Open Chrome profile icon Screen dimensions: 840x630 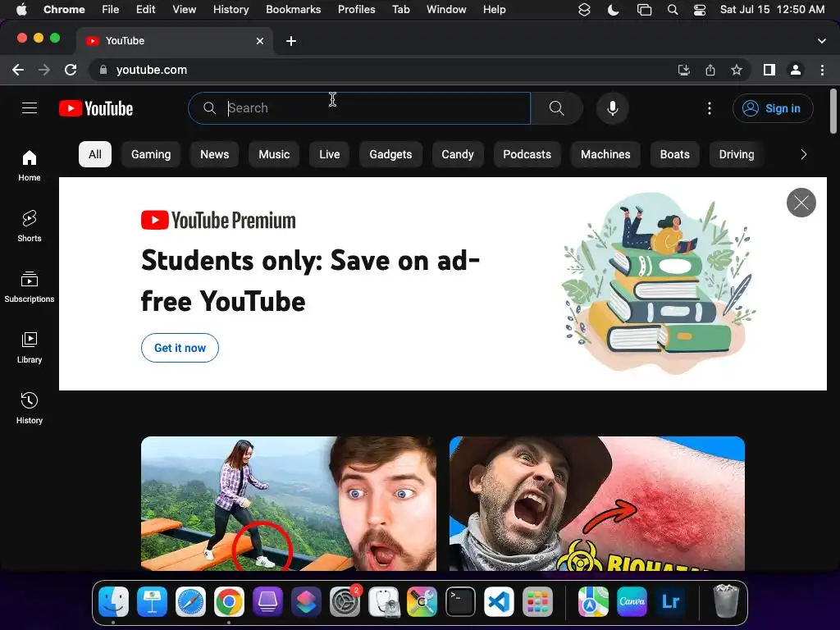point(796,70)
